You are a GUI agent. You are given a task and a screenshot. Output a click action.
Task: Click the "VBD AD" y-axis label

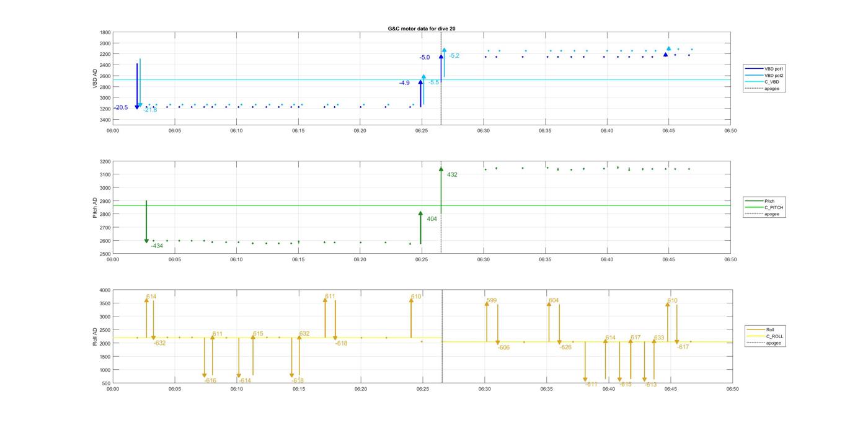[95, 78]
